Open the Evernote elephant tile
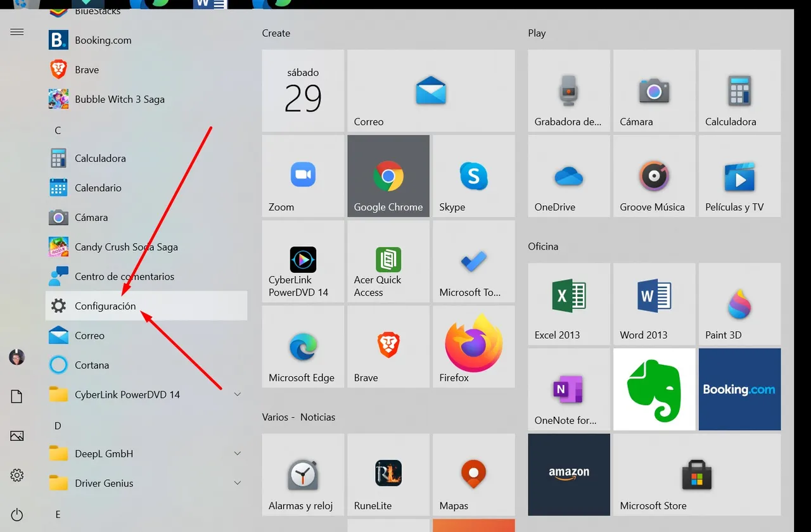 [655, 389]
